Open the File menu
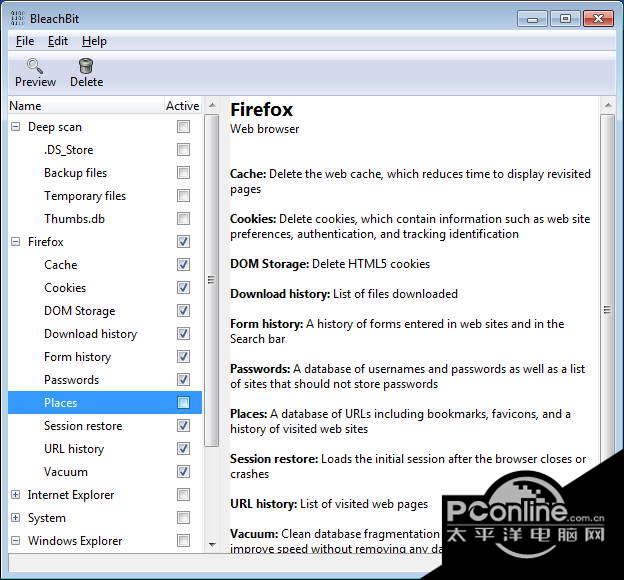 [x=25, y=41]
